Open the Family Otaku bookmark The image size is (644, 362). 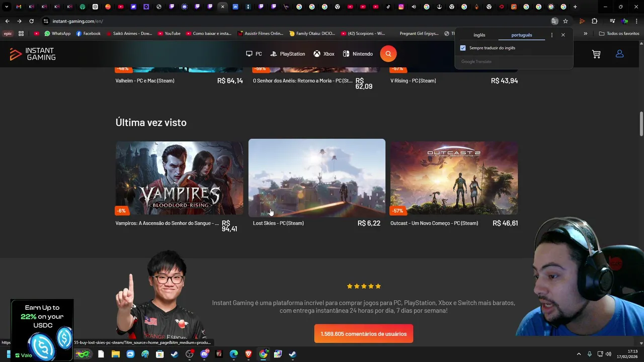click(312, 34)
